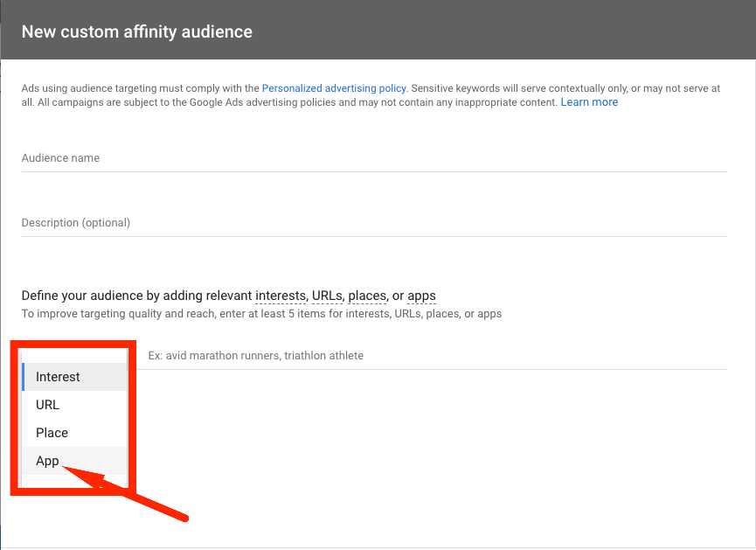Click the 'To improve targeting quality' hint text

261,314
